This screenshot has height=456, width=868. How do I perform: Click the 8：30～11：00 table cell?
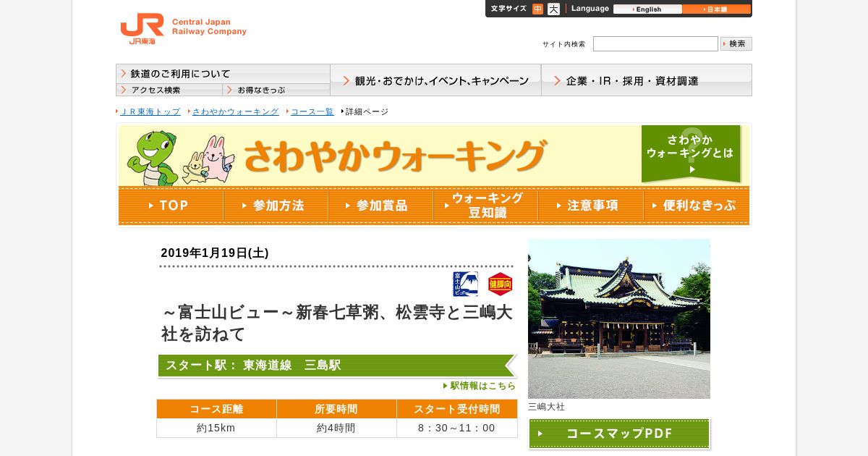[457, 428]
